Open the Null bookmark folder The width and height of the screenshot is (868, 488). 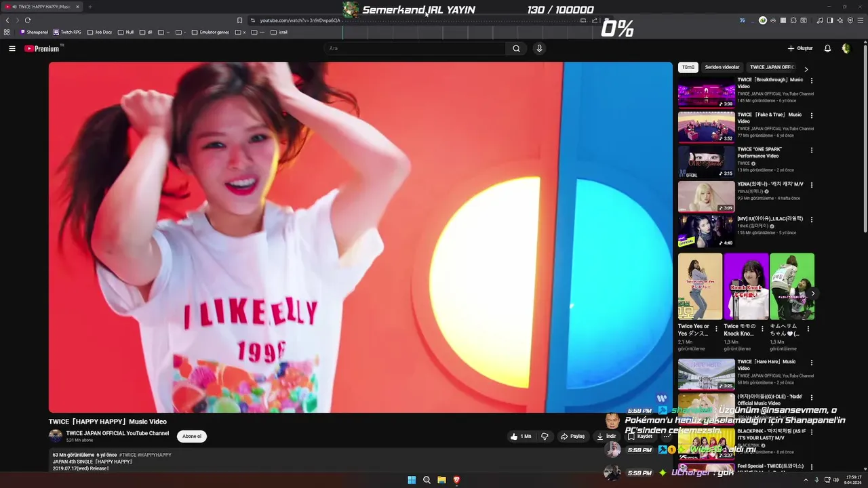[x=125, y=32]
